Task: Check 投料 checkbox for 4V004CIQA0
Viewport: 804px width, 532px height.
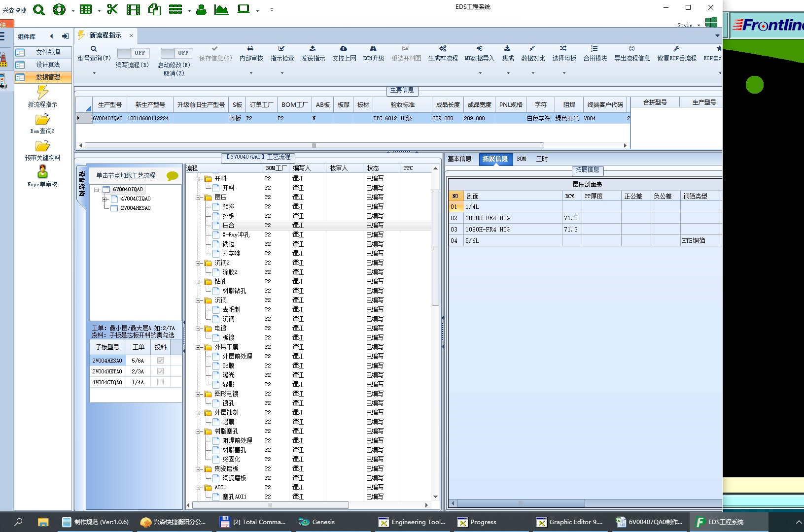Action: click(x=160, y=382)
